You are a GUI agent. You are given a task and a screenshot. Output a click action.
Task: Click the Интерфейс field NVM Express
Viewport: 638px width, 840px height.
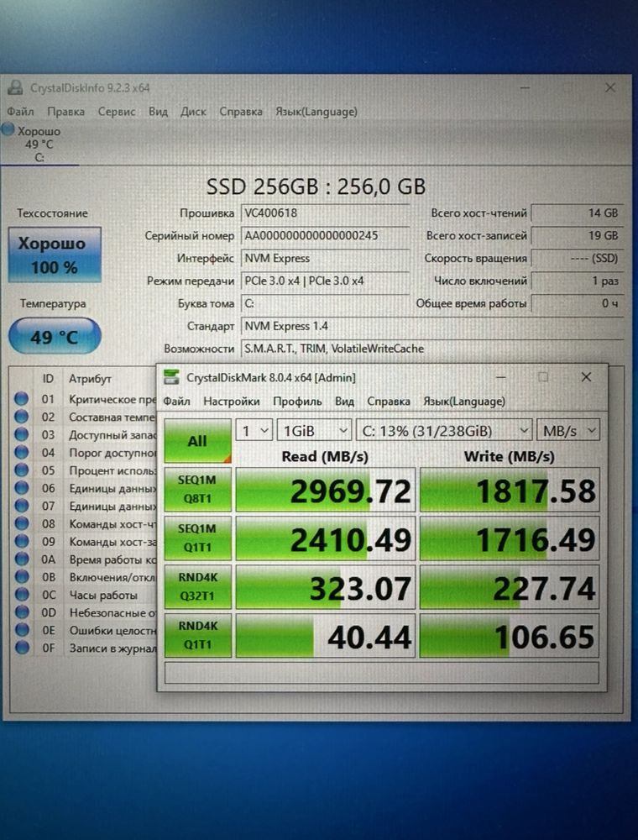point(325,258)
